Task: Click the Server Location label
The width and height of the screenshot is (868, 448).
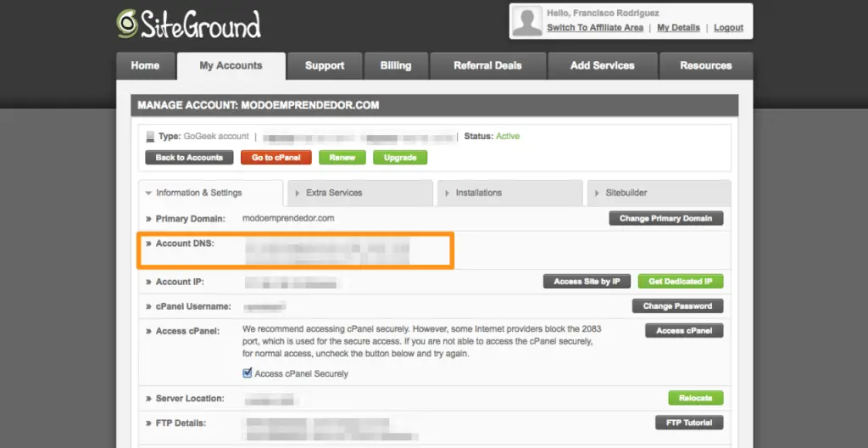Action: 190,399
